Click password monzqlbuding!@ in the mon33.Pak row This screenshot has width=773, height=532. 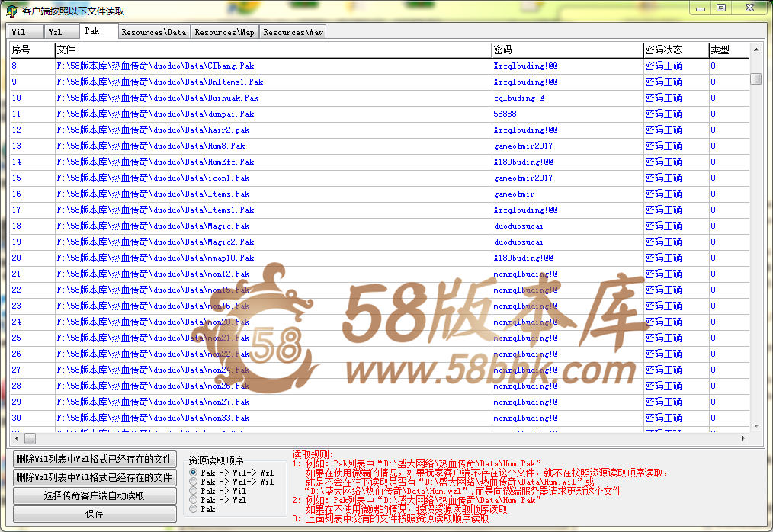tap(525, 418)
